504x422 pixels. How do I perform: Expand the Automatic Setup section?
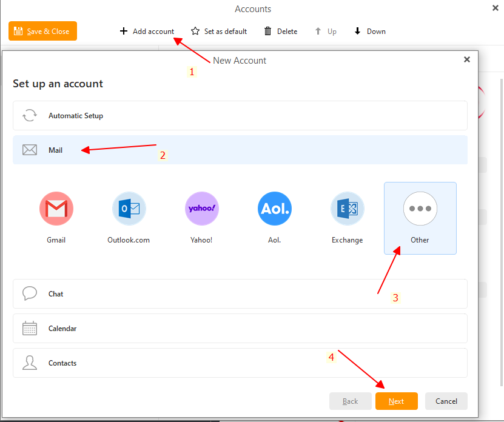[x=240, y=116]
